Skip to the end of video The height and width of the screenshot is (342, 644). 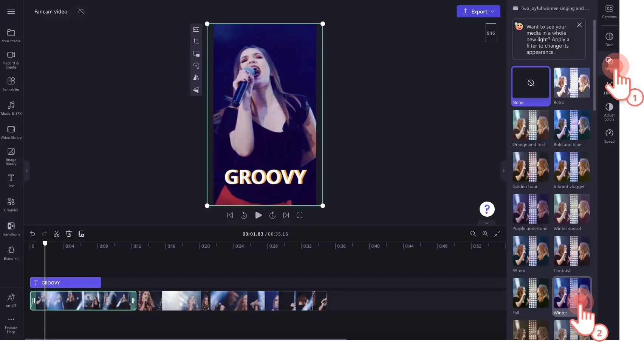tap(286, 215)
